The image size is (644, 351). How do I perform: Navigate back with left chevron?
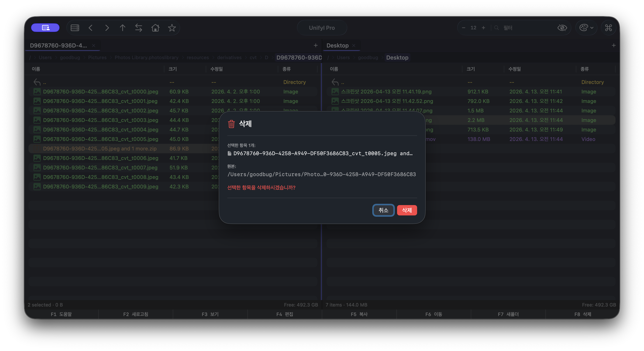[91, 28]
